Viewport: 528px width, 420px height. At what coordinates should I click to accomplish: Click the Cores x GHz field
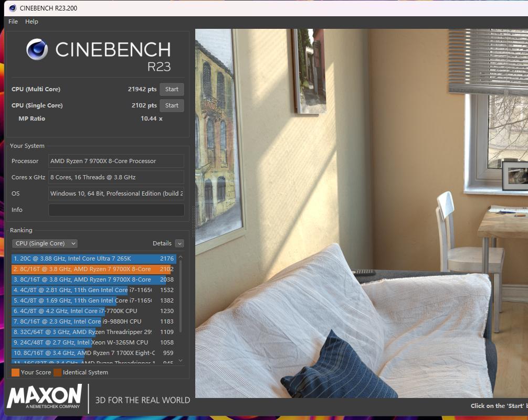coord(116,177)
